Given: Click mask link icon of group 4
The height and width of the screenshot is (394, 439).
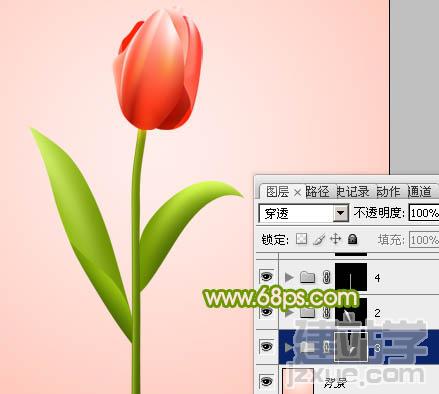Looking at the screenshot, I should [x=326, y=277].
